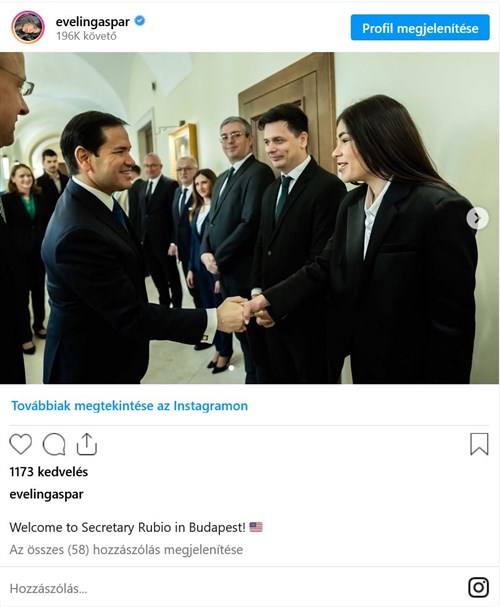Advance to the next carousel photo arrow
The height and width of the screenshot is (607, 500).
click(477, 218)
